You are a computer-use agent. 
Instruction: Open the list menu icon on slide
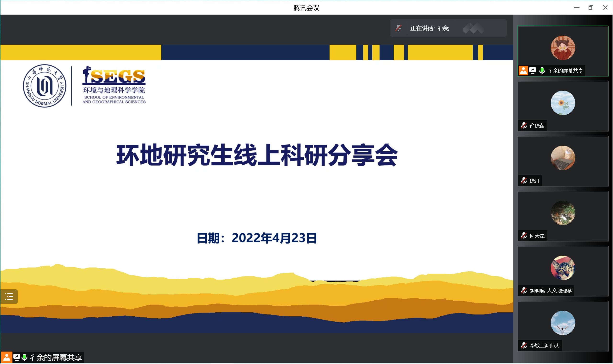point(9,297)
